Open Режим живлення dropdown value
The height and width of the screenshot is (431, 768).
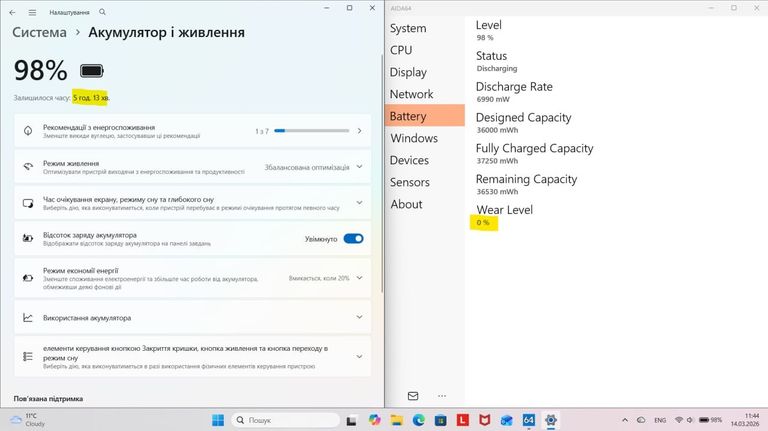(x=307, y=167)
